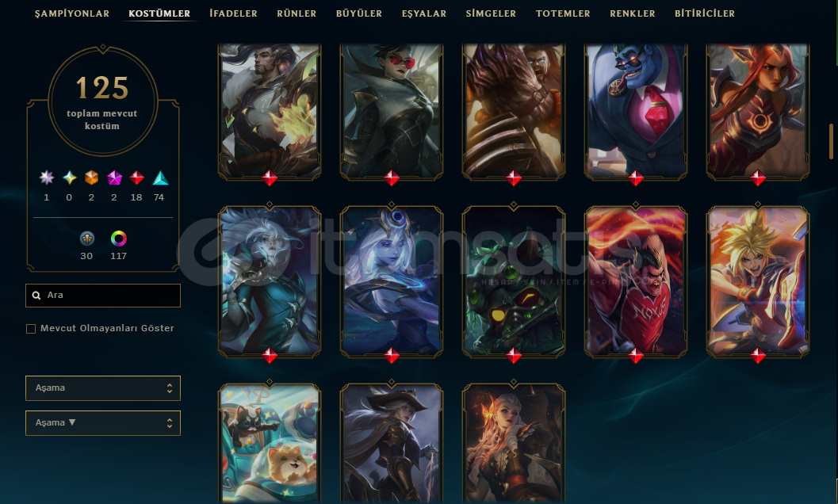Click the Ara search field
Viewport: 838px width, 504px height.
coord(103,296)
